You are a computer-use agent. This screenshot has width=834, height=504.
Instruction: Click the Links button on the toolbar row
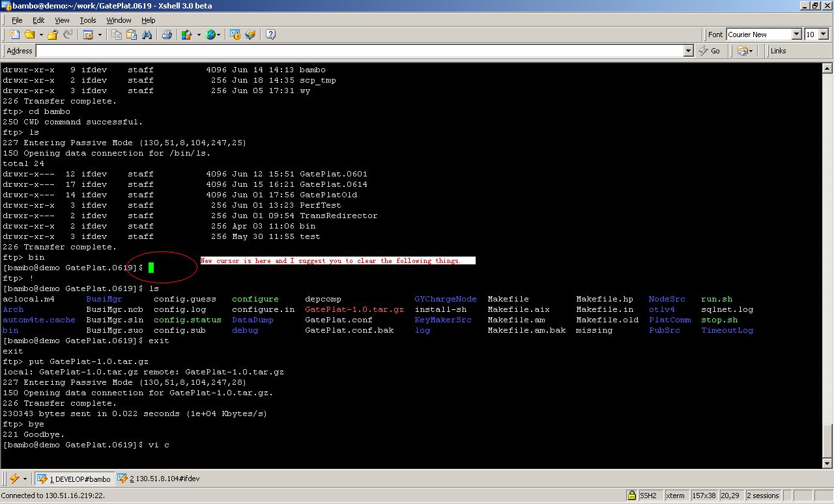click(x=779, y=51)
